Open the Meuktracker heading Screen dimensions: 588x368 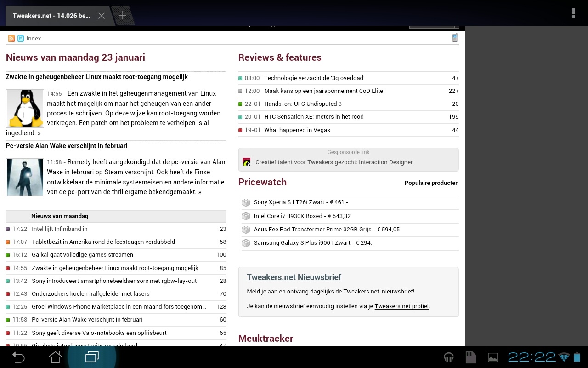click(266, 339)
